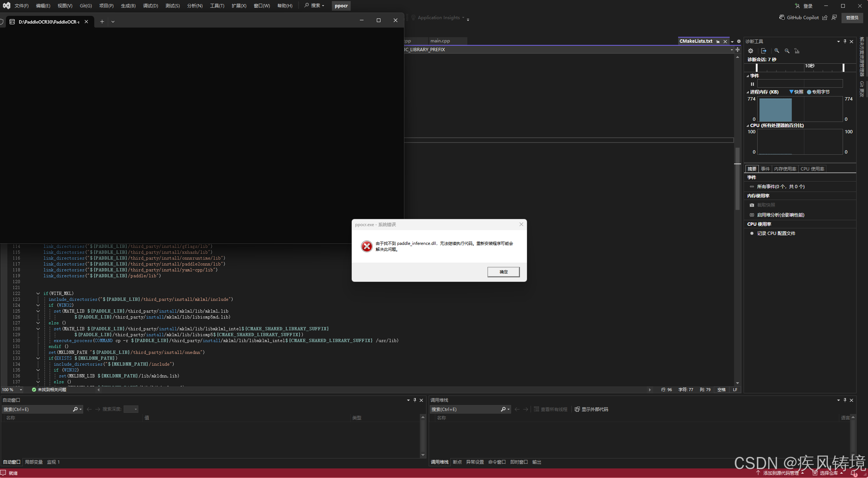This screenshot has width=868, height=478.
Task: Open the 调试(D) menu
Action: click(150, 6)
